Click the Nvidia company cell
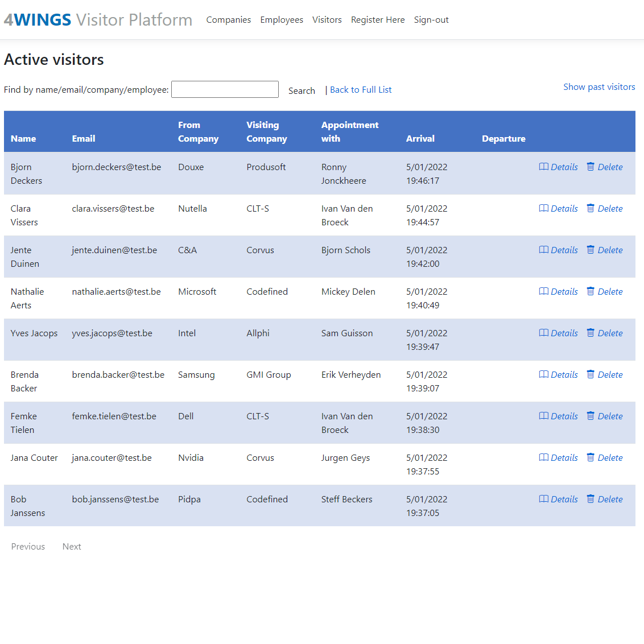The height and width of the screenshot is (644, 644). pos(191,457)
